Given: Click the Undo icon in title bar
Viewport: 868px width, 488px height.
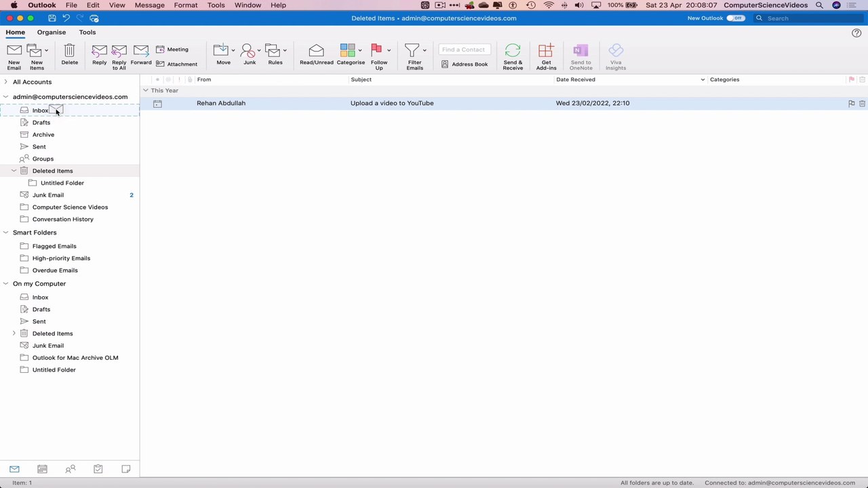Looking at the screenshot, I should (66, 18).
